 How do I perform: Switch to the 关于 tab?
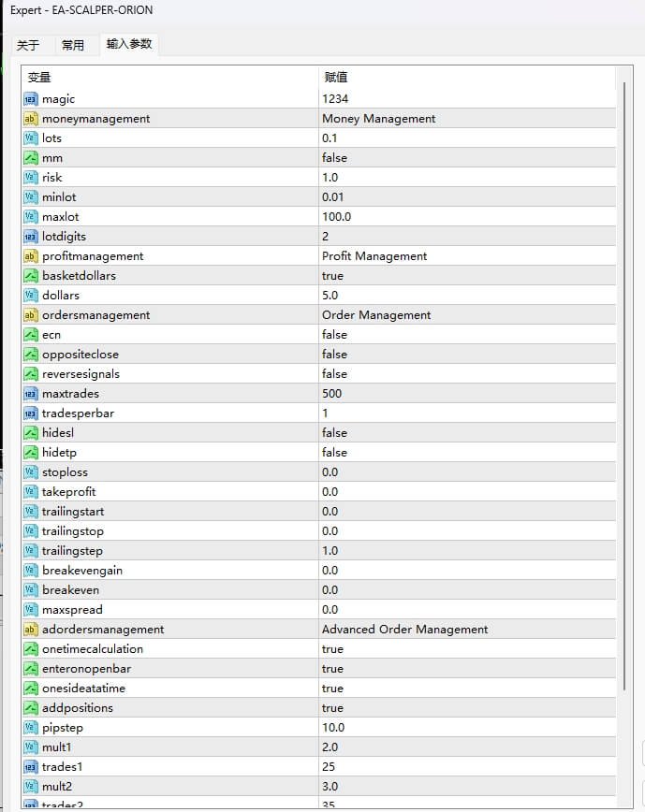pyautogui.click(x=28, y=45)
